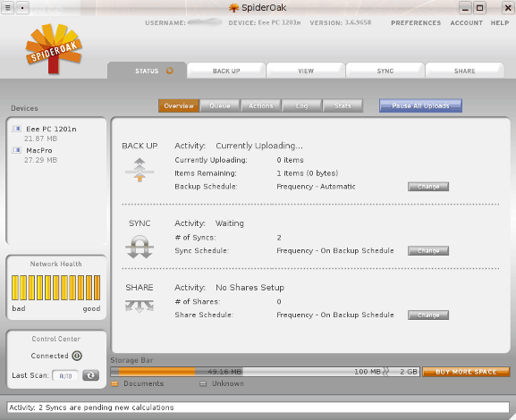Screen dimensions: 516x420
Task: Change the Sync Schedule
Action: click(x=428, y=250)
